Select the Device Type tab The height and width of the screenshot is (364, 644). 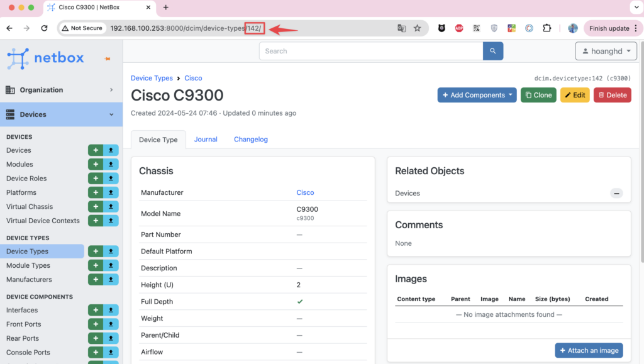[x=158, y=140]
